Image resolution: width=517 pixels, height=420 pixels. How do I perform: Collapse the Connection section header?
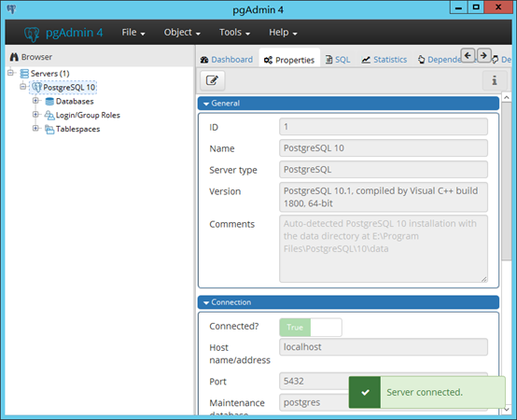point(348,302)
